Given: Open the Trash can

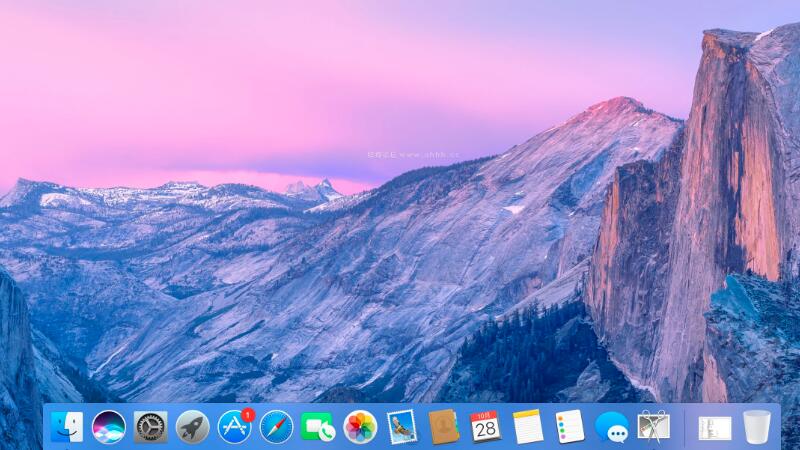Looking at the screenshot, I should point(757,427).
